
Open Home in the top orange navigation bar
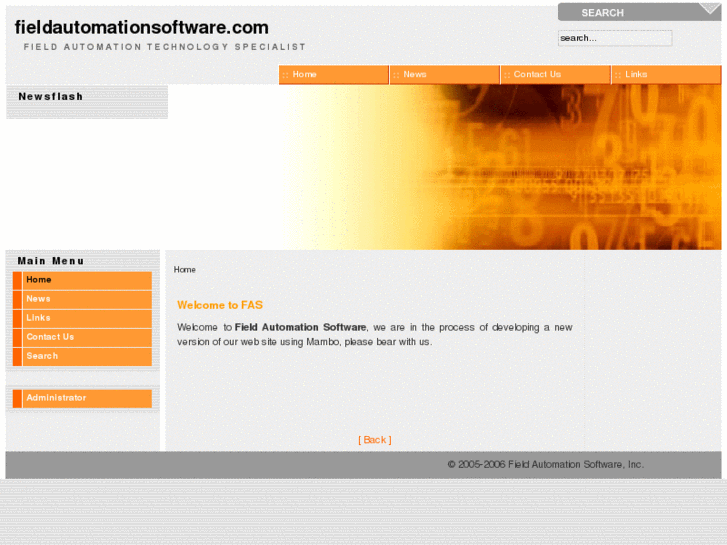pos(333,75)
